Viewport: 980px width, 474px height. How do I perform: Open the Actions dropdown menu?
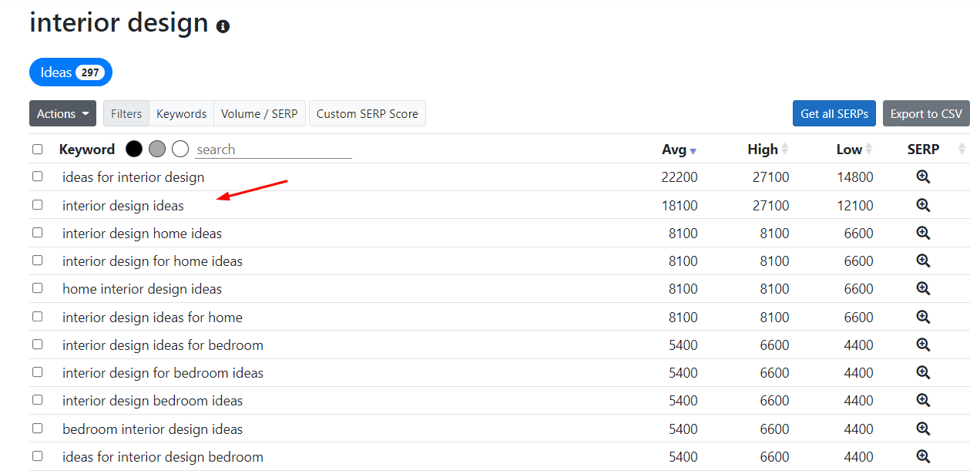tap(62, 113)
